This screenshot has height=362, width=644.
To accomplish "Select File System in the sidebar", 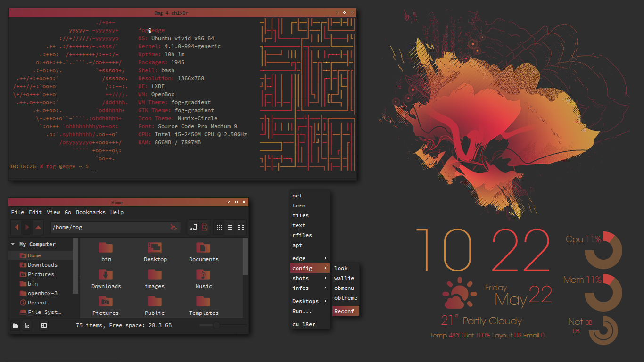I will (41, 312).
